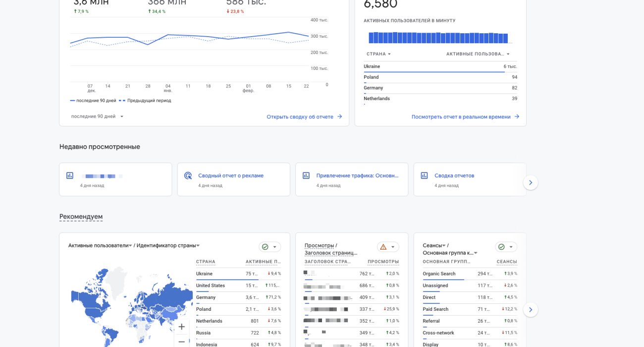Viewport: 644px width, 347px height.
Task: Show next recently viewed reports with arrow
Action: pos(530,183)
